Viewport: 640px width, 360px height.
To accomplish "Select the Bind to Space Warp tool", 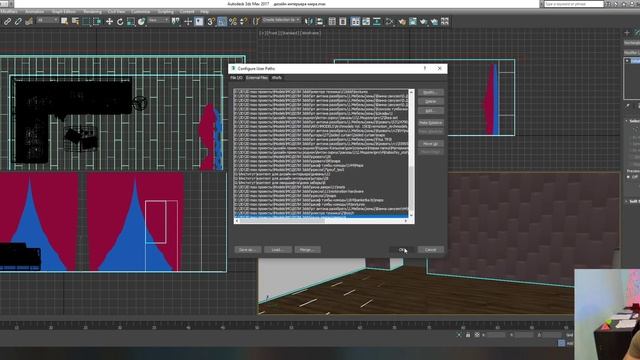I will [x=29, y=22].
